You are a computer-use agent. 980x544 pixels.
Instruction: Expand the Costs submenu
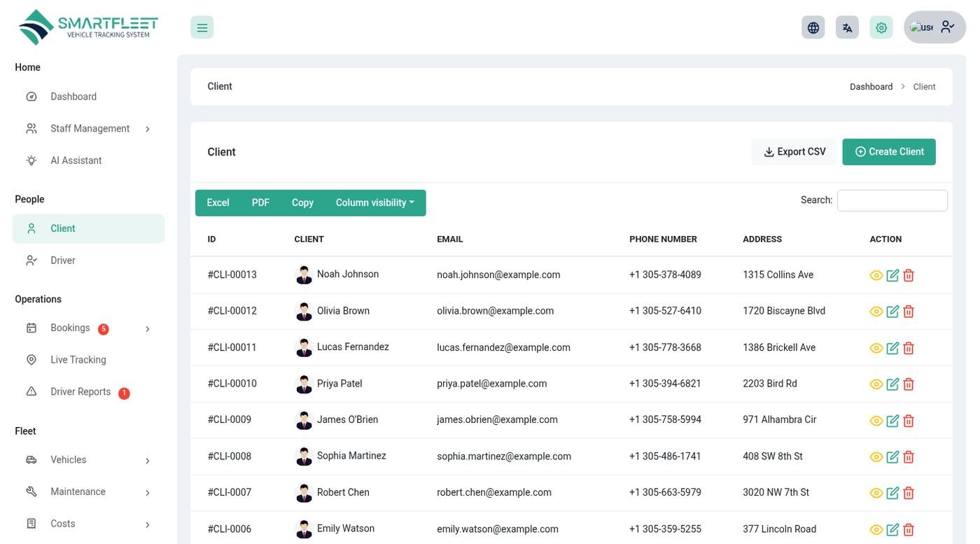pyautogui.click(x=88, y=524)
